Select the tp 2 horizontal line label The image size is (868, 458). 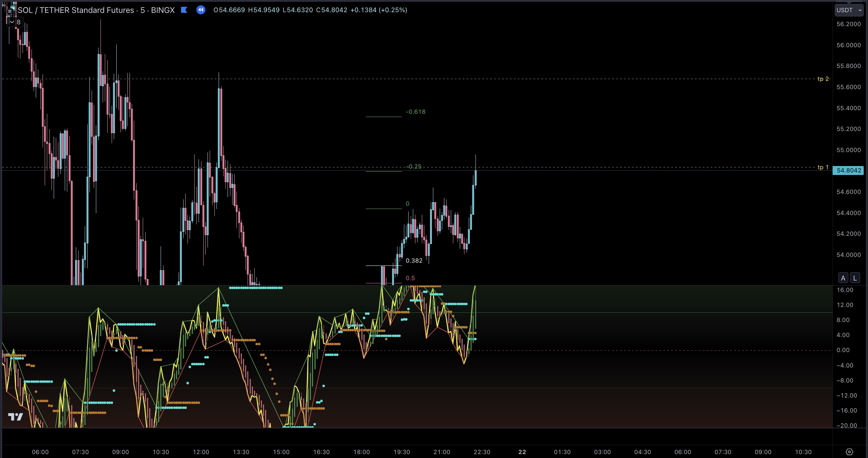(x=823, y=79)
